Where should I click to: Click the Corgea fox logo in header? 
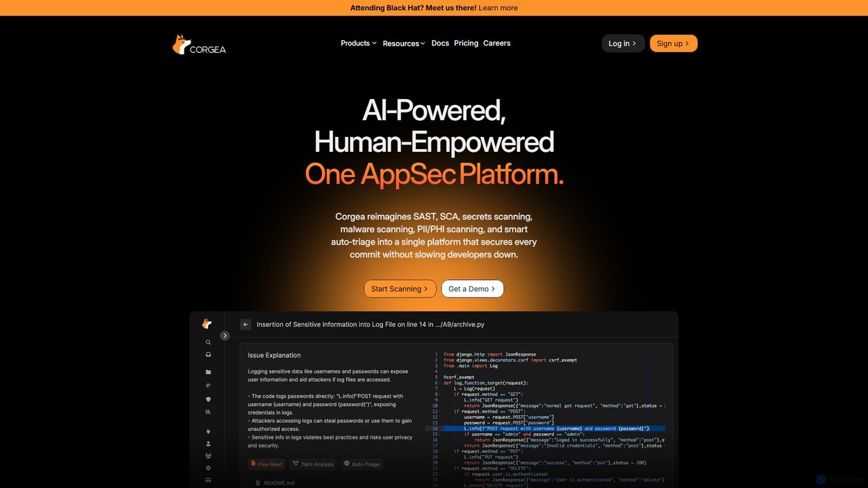(x=199, y=45)
